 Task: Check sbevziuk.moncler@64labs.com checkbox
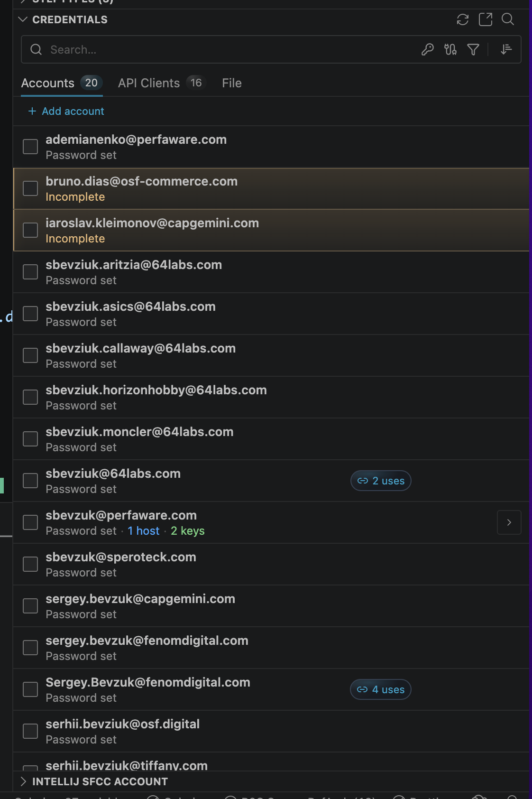[30, 439]
